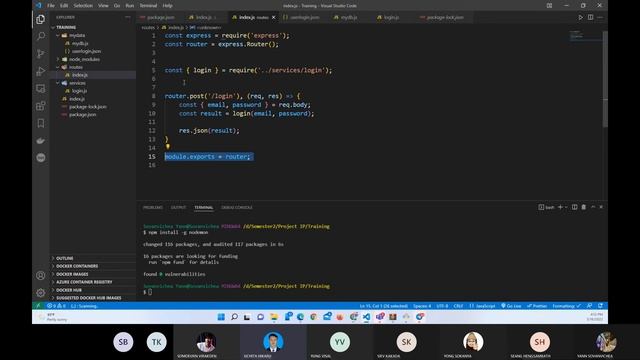Open errors and warnings count in status bar
This screenshot has width=640, height=360.
[x=56, y=306]
